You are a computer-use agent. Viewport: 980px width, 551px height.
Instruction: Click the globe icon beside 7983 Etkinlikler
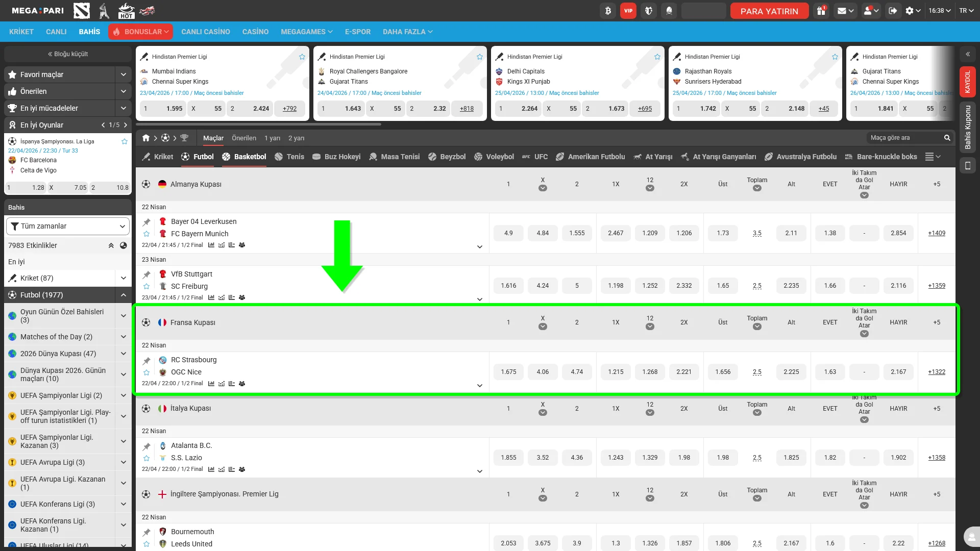tap(123, 245)
